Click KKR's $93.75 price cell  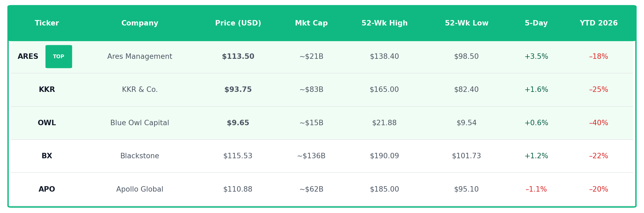(238, 90)
